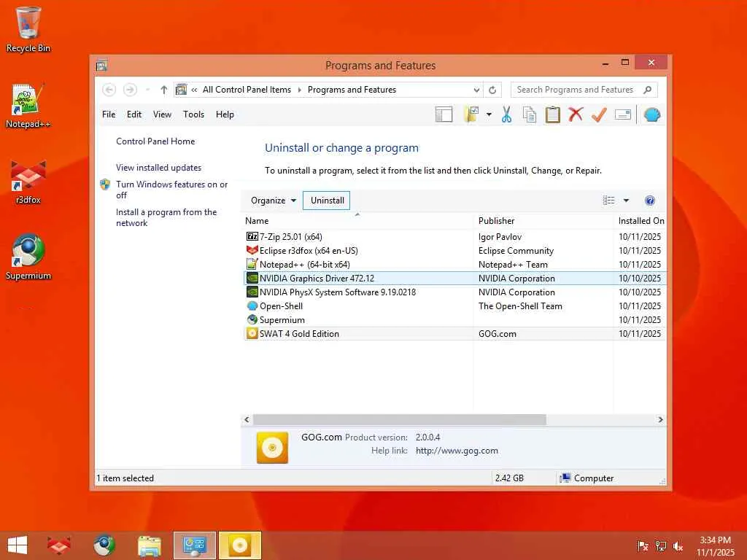This screenshot has width=747, height=560.
Task: Sort by Installed On column header
Action: click(640, 221)
